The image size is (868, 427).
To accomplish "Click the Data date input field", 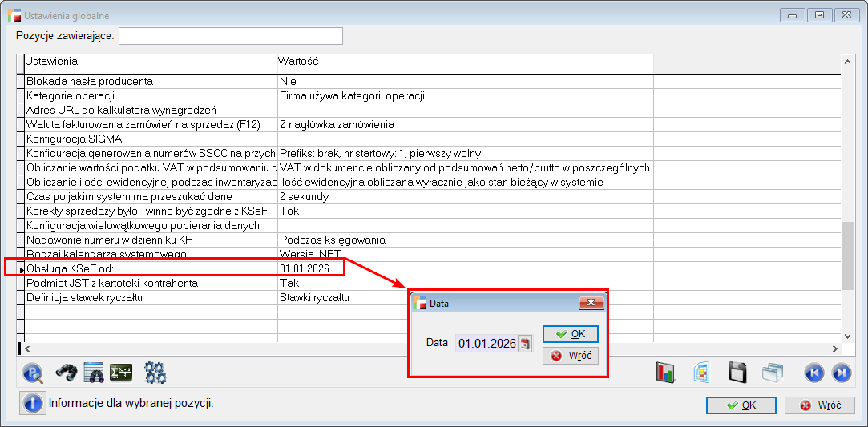I will pos(486,343).
